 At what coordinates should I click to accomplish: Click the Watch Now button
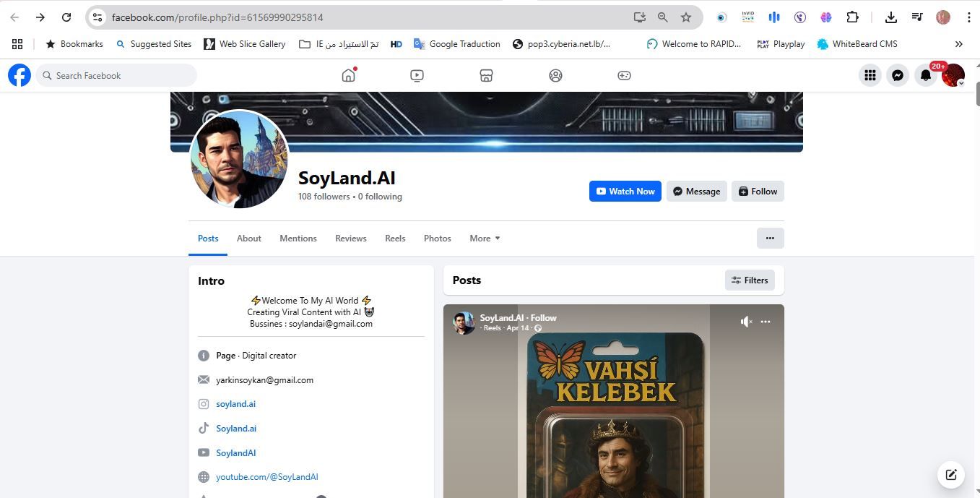coord(625,192)
